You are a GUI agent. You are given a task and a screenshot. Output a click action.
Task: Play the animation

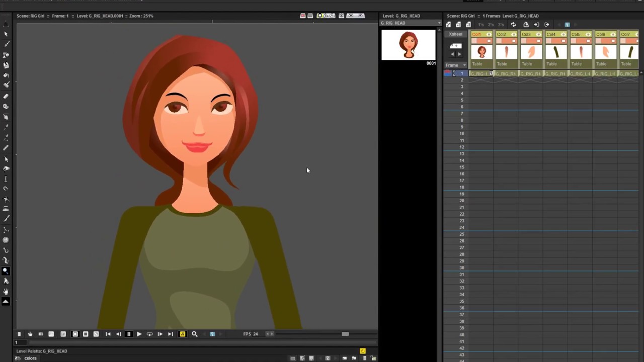click(x=139, y=334)
